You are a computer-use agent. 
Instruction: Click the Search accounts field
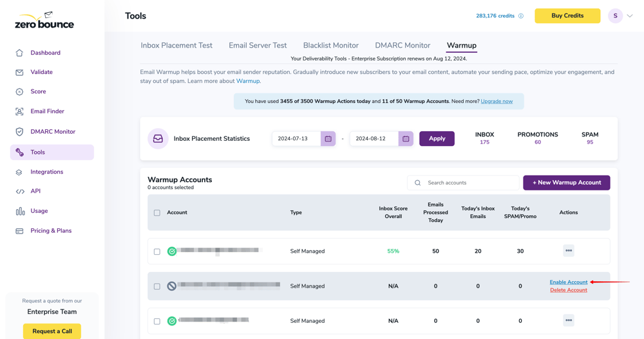(463, 183)
